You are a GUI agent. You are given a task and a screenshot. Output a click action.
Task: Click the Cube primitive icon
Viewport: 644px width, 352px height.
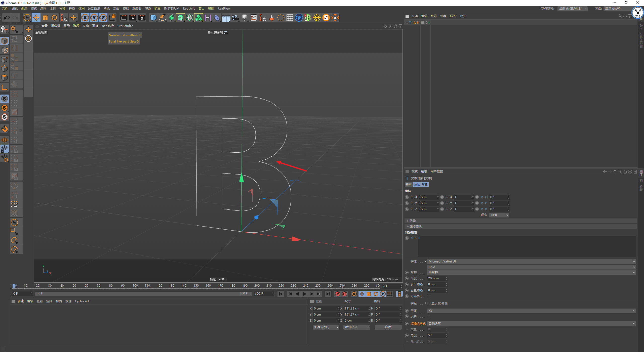pyautogui.click(x=153, y=18)
